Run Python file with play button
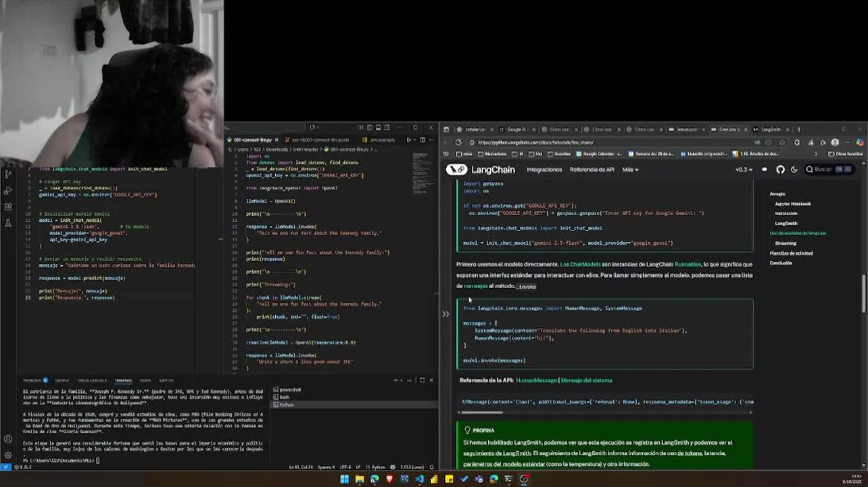Screen dimensions: 868x487 [x=408, y=140]
